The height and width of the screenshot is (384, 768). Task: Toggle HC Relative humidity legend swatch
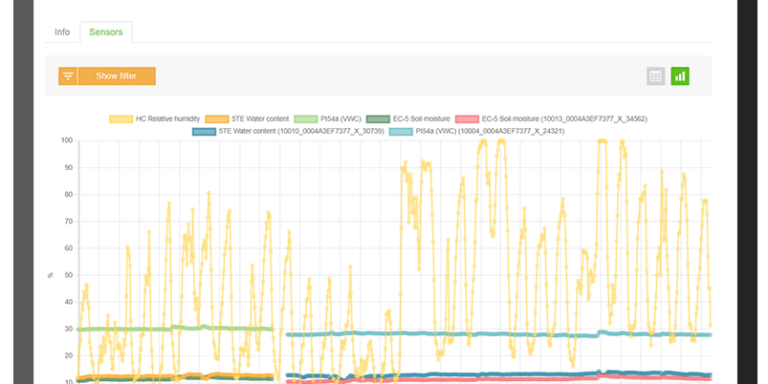click(121, 119)
